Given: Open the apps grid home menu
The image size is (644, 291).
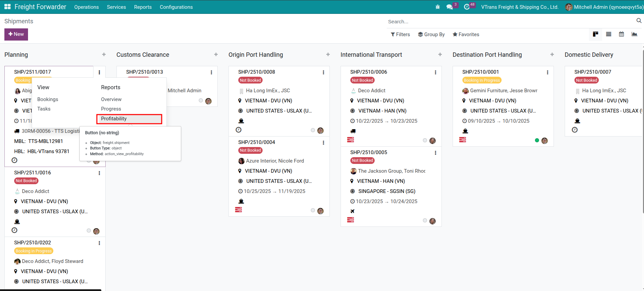Looking at the screenshot, I should [x=7, y=7].
